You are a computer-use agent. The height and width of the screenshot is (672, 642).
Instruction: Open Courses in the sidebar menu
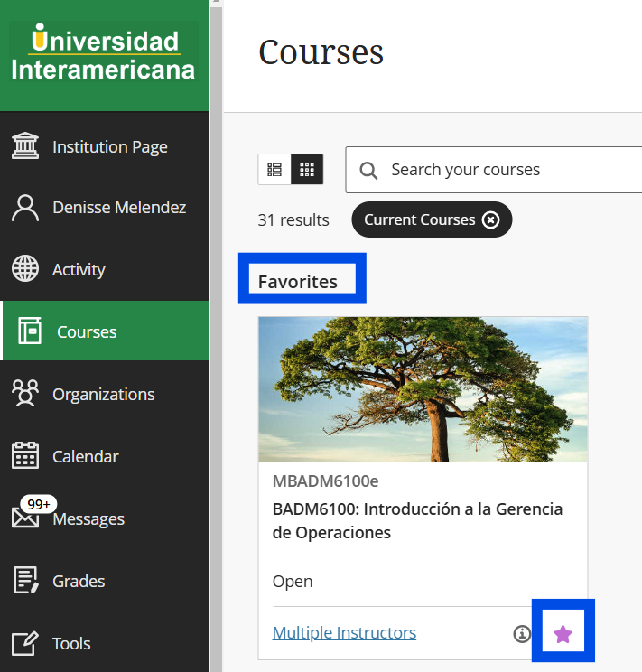87,331
